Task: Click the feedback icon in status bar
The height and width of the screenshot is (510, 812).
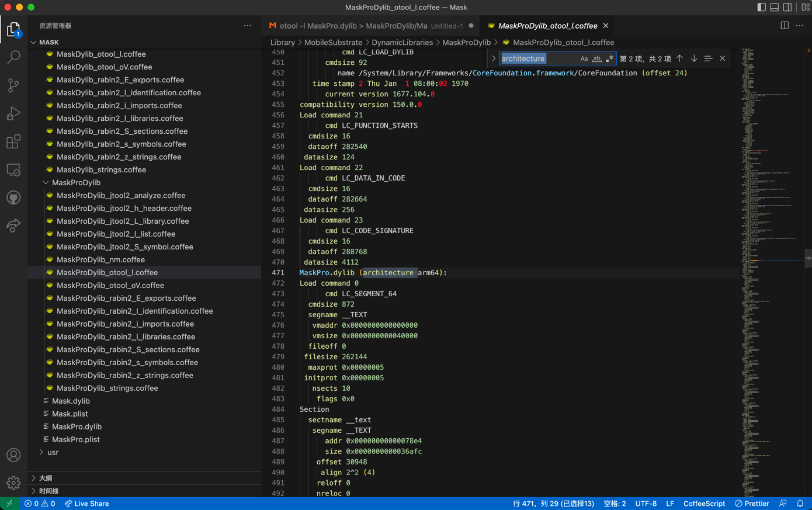Action: (x=783, y=504)
